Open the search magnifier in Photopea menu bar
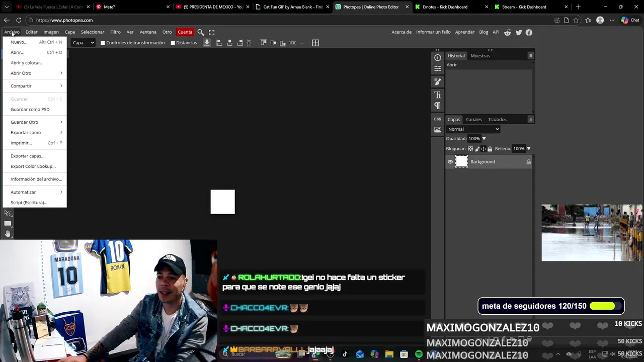Screen dimensions: 644x362 click(201, 32)
